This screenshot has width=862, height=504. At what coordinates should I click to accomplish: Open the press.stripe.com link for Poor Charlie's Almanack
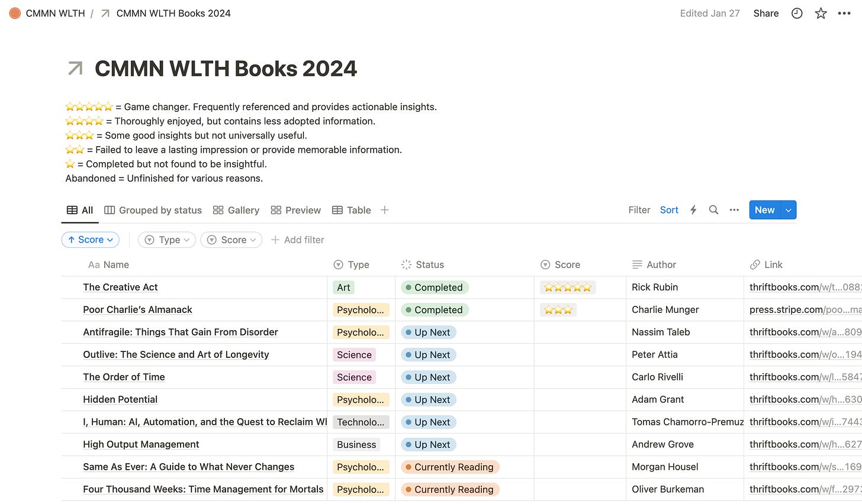pos(805,309)
